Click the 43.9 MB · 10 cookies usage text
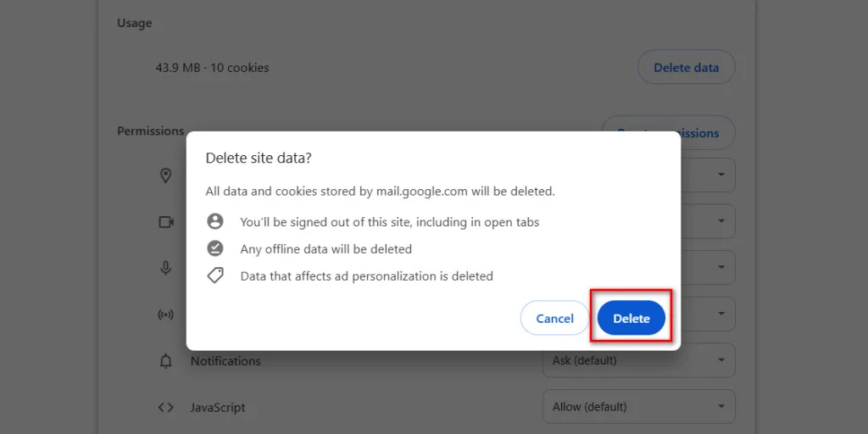Image resolution: width=868 pixels, height=434 pixels. [x=212, y=68]
